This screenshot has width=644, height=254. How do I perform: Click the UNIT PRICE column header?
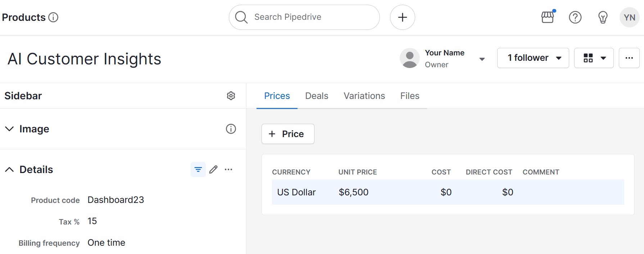pyautogui.click(x=358, y=172)
